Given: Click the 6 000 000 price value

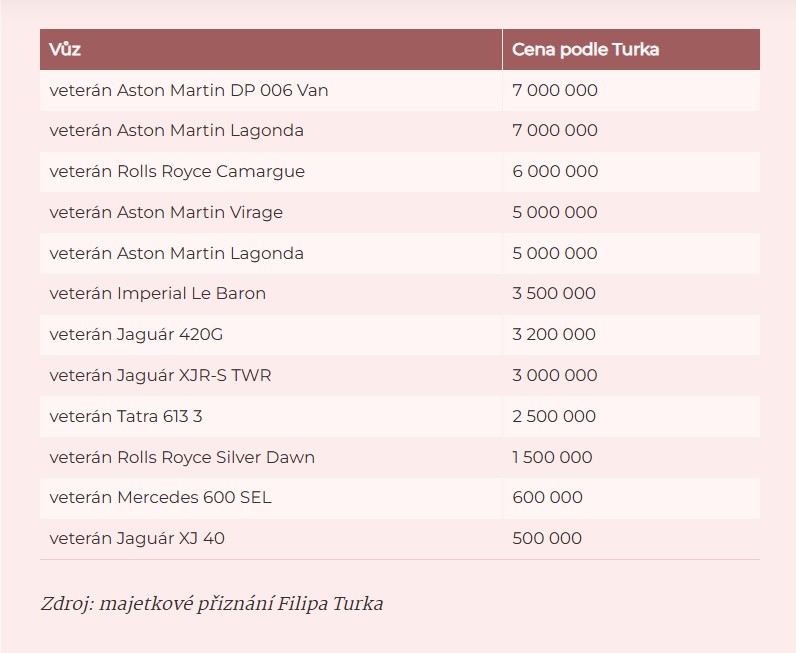Looking at the screenshot, I should pyautogui.click(x=555, y=171).
